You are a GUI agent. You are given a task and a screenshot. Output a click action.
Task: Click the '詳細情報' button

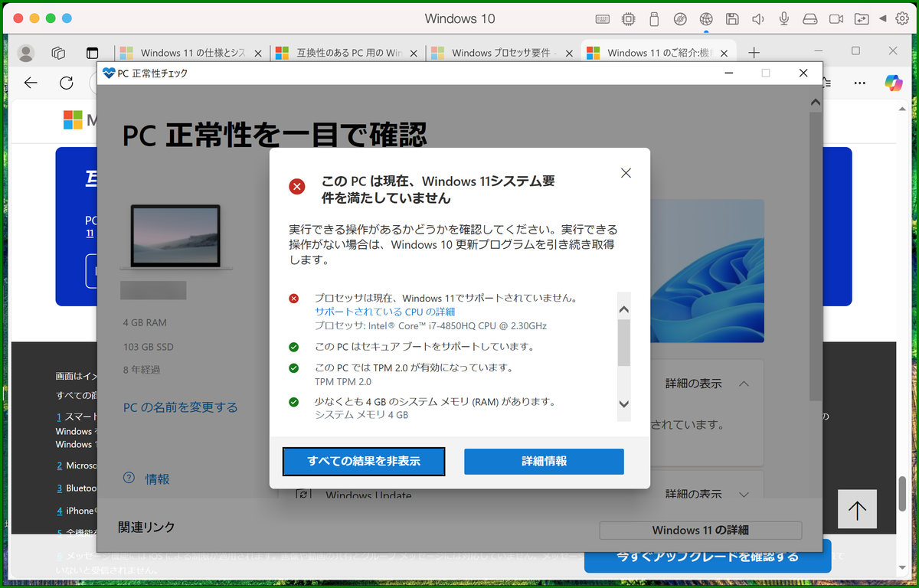(544, 462)
